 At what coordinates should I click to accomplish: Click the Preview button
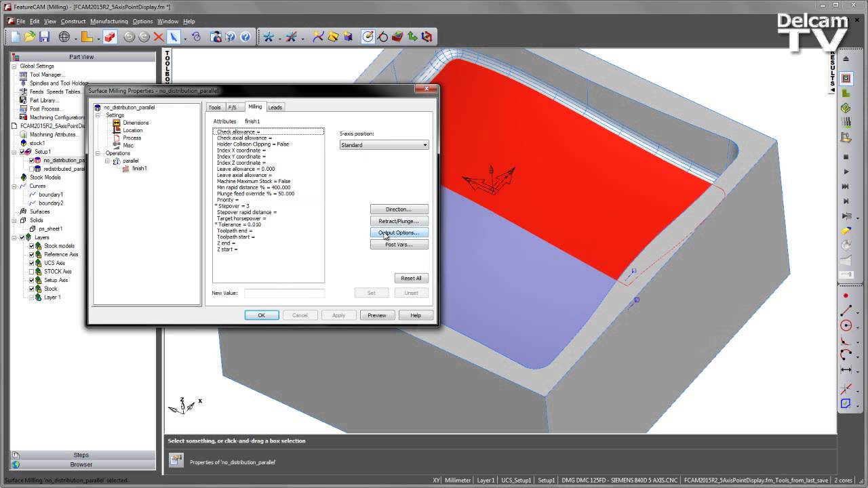click(377, 315)
